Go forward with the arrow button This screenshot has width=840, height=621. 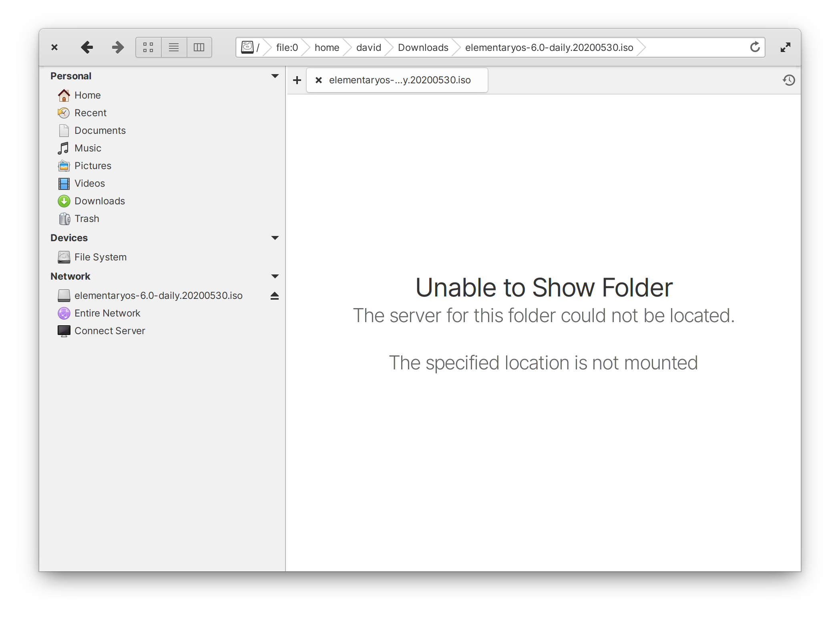(118, 47)
